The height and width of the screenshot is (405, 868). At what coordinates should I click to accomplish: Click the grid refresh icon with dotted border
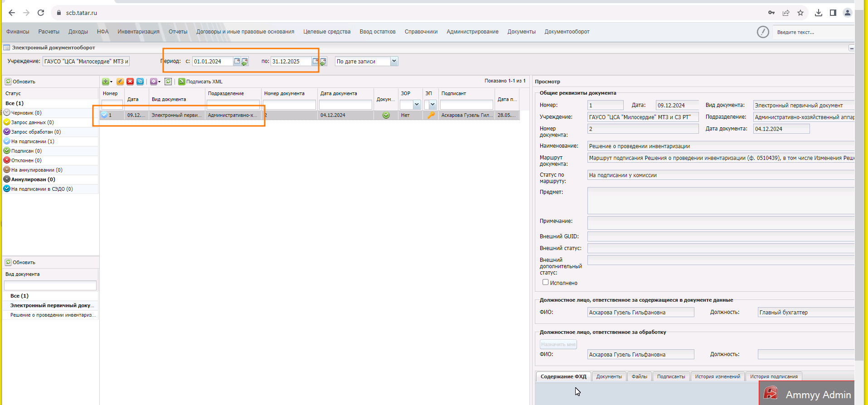click(168, 82)
